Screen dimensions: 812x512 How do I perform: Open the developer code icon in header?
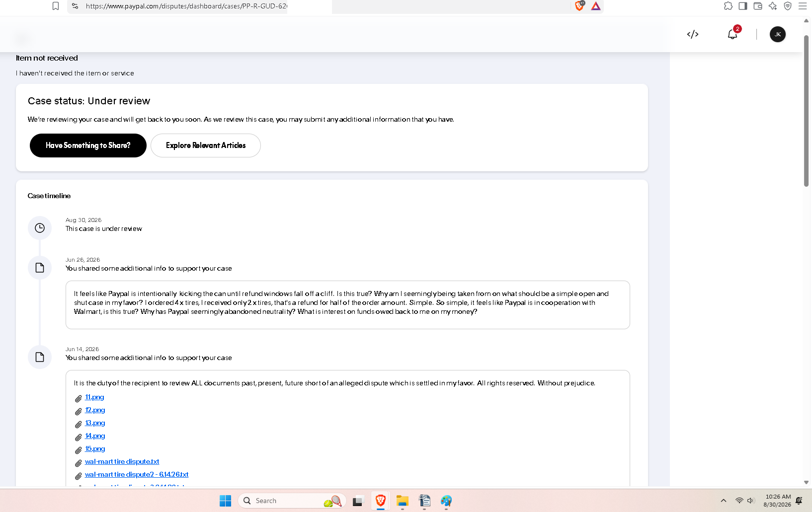click(693, 34)
